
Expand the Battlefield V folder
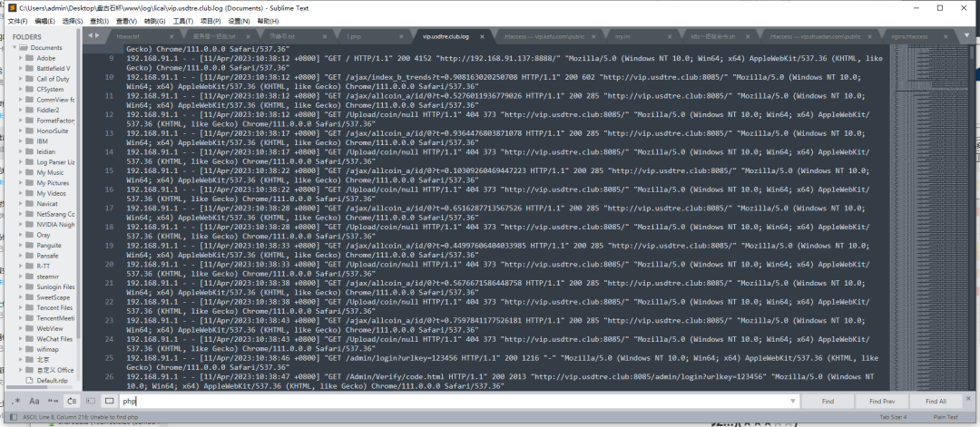click(x=21, y=68)
